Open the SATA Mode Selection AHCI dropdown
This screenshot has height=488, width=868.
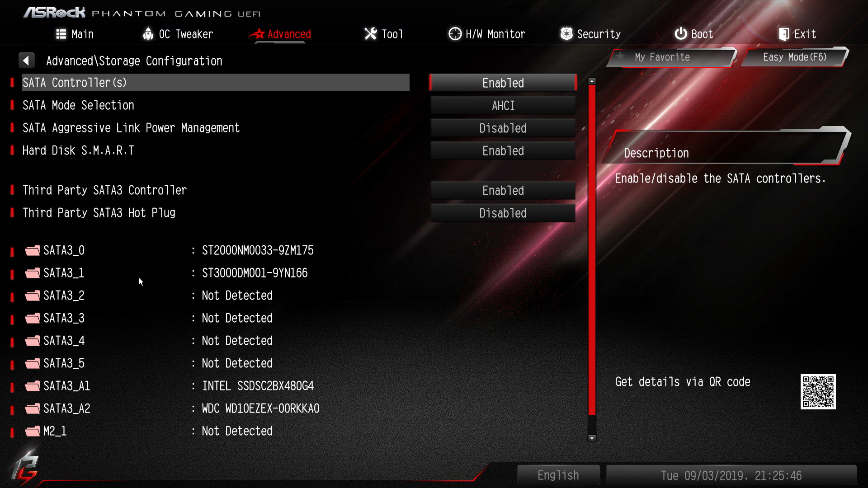503,105
